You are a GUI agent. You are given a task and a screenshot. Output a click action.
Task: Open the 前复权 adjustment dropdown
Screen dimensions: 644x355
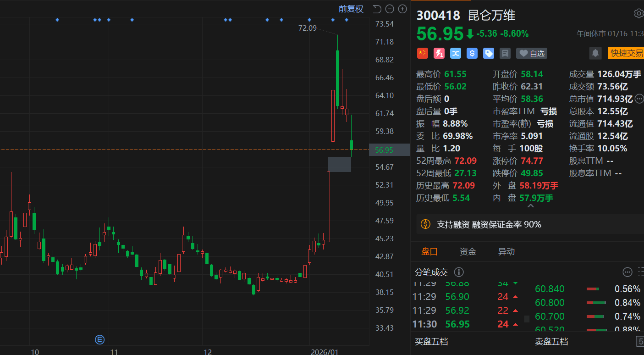[351, 9]
